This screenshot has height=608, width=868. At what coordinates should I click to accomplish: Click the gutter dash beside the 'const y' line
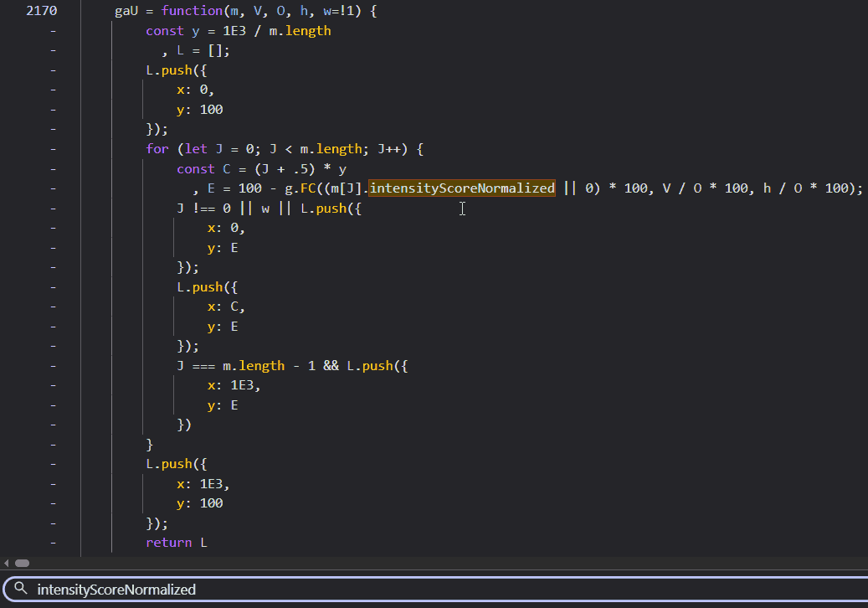53,30
